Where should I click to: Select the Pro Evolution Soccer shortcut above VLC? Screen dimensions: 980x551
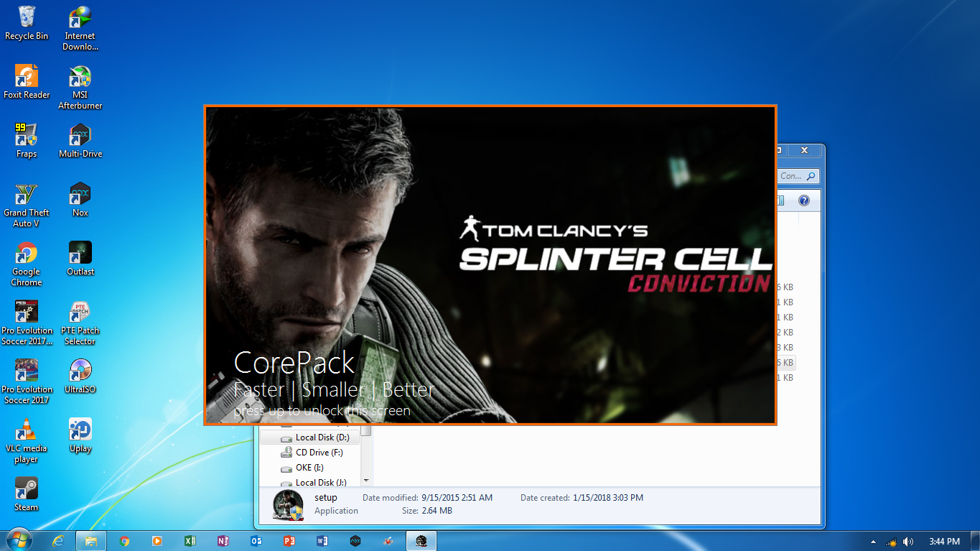point(27,382)
